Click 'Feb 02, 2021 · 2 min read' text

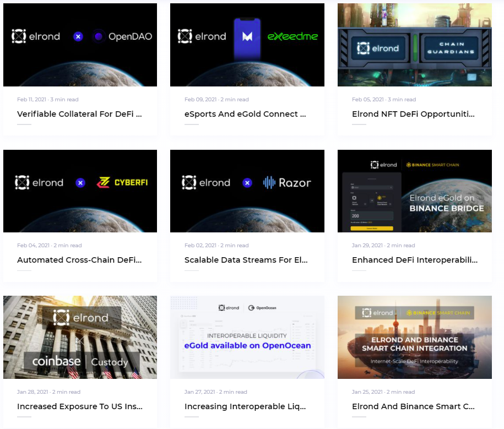tap(216, 246)
